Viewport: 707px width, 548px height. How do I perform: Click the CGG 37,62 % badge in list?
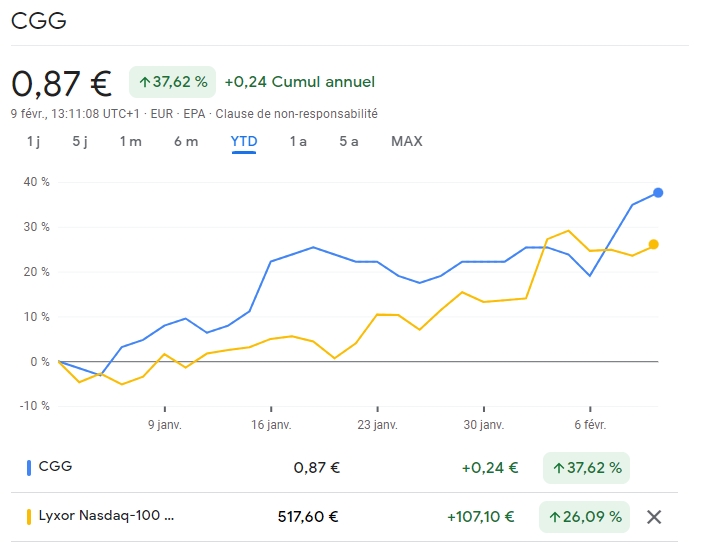585,466
